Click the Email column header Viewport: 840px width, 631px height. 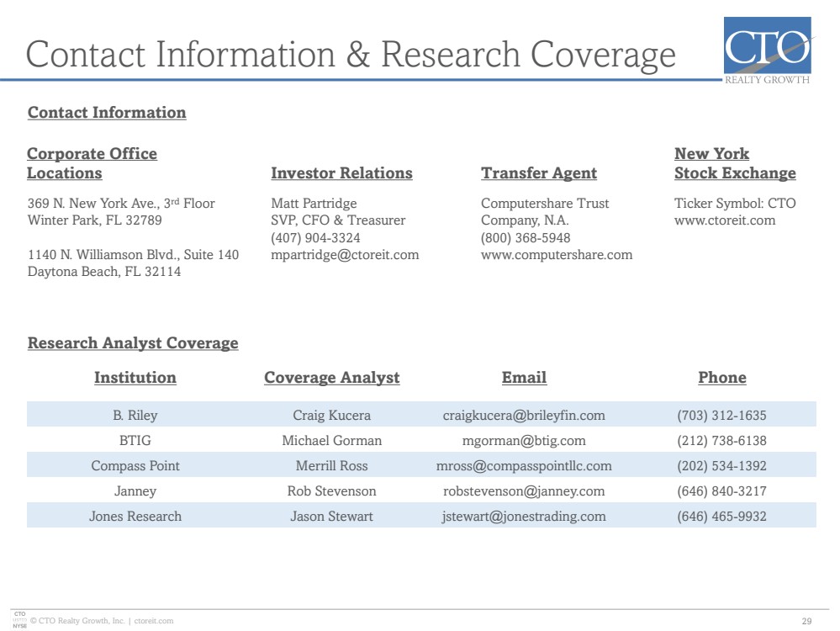tap(524, 378)
